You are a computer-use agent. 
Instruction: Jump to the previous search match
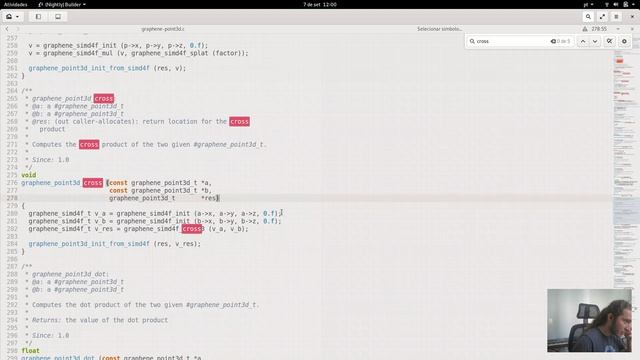pos(583,41)
